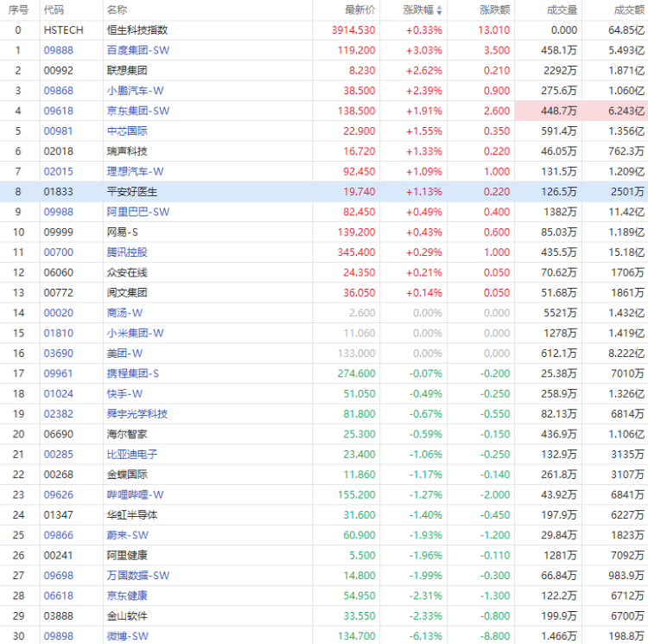Click the -6.13% change value
Screen dimensions: 648x644
point(426,636)
